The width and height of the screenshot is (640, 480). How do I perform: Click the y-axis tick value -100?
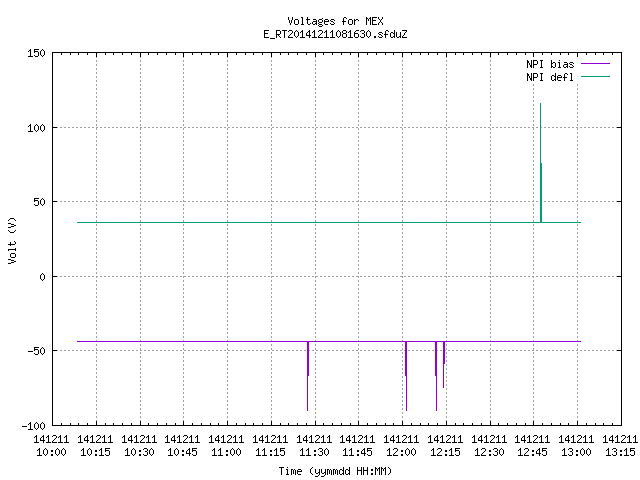coord(33,426)
